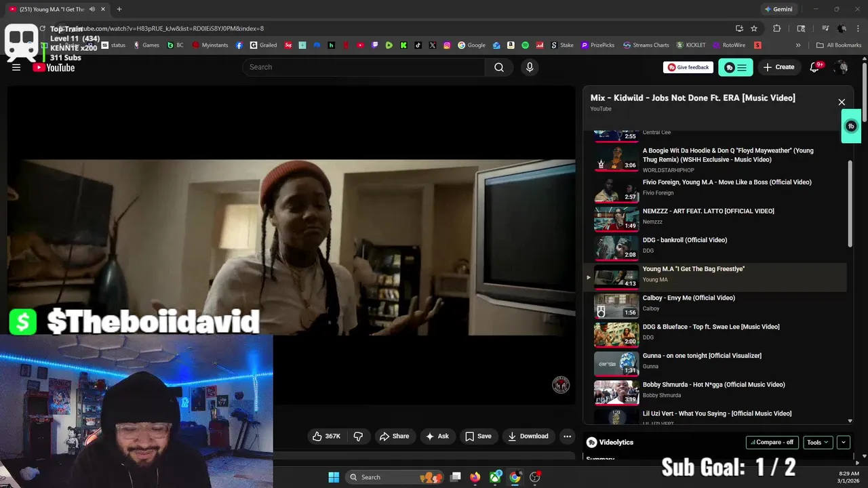Open the All Bookmarks folder
The height and width of the screenshot is (488, 868).
839,45
